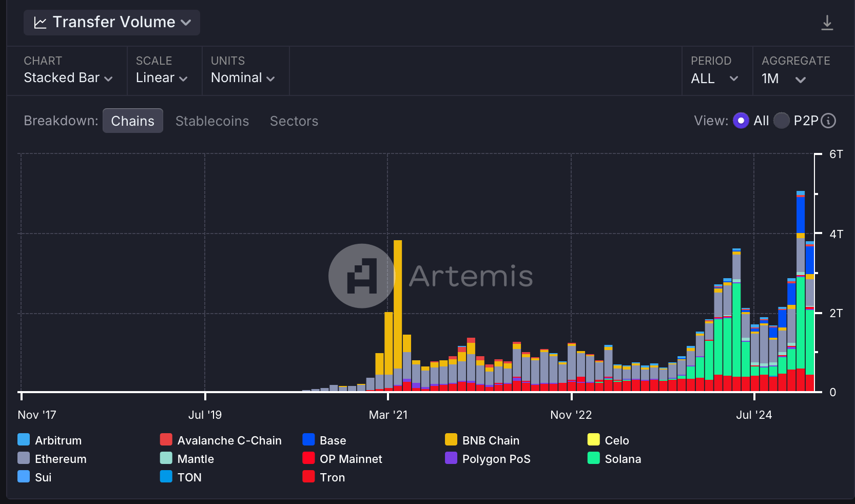Toggle Tron legend swatch
The image size is (855, 504).
click(308, 476)
